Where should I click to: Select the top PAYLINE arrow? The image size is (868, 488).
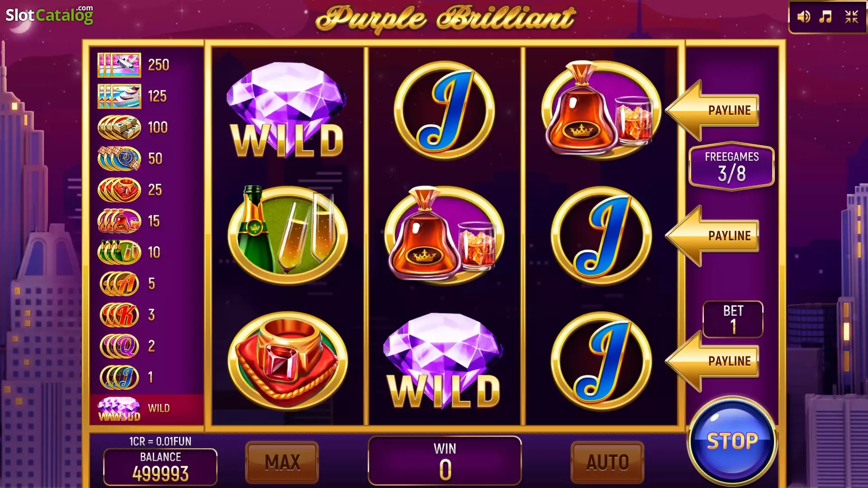pyautogui.click(x=712, y=110)
